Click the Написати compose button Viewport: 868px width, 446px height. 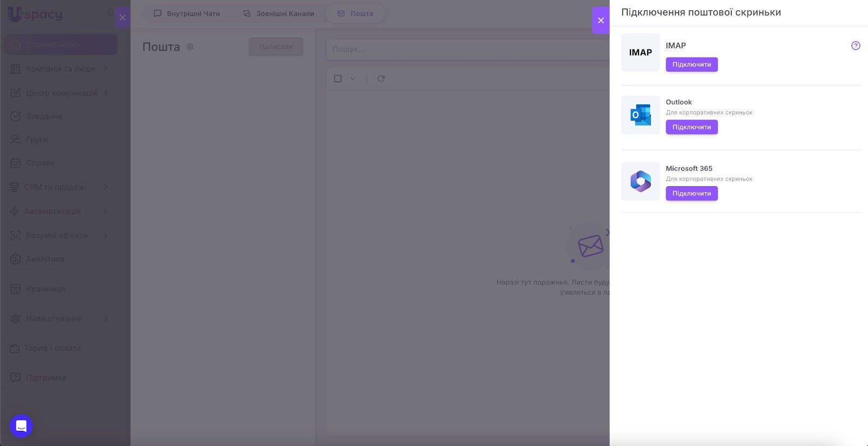click(276, 47)
